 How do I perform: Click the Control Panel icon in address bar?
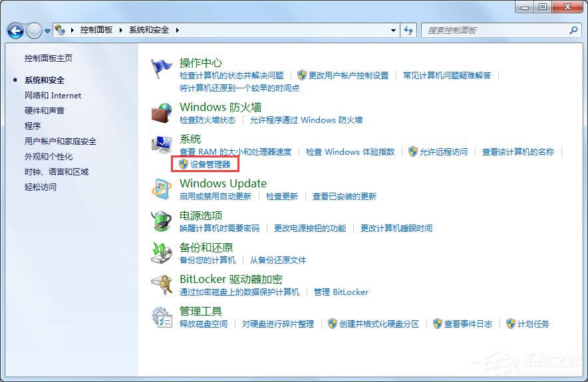tap(60, 30)
